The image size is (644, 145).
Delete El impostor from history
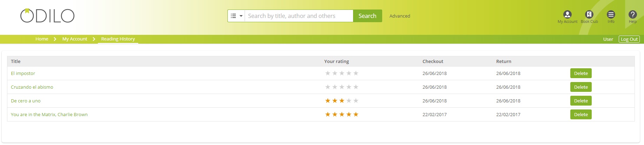[581, 73]
